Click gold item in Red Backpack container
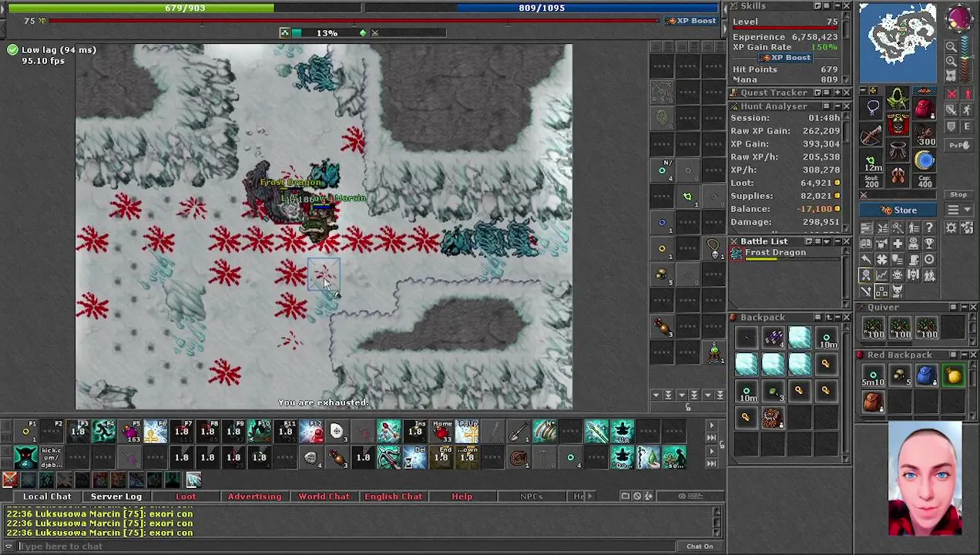Screen dimensions: 980x555 tap(953, 376)
